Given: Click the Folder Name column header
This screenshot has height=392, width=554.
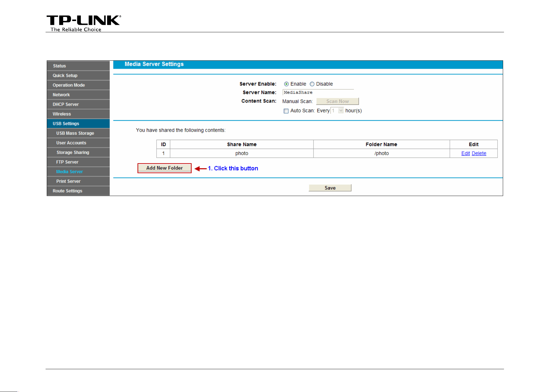Looking at the screenshot, I should 381,144.
